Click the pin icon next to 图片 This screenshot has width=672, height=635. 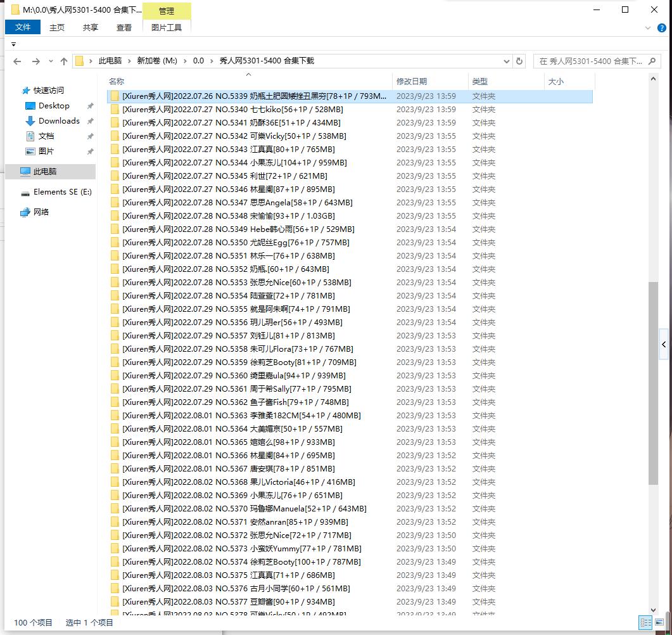90,151
